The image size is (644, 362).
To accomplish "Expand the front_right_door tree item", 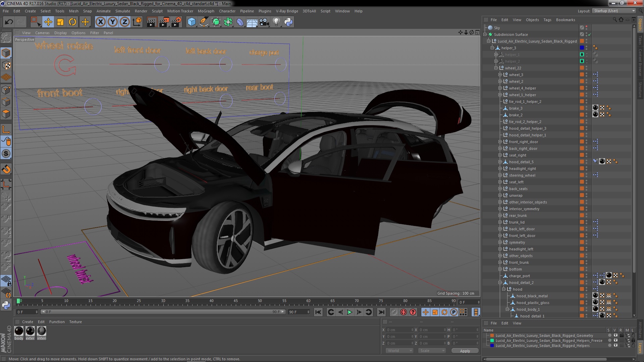I will (500, 142).
